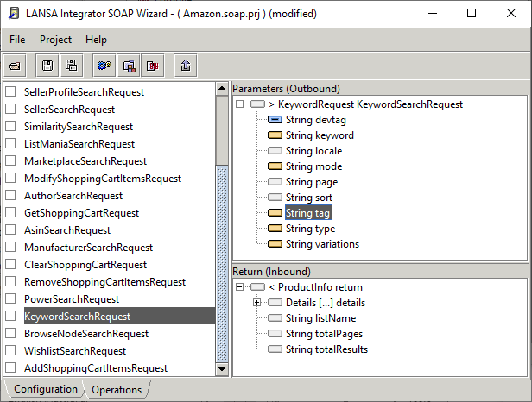This screenshot has width=532, height=402.
Task: Select the String keyword parameter
Action: click(320, 135)
